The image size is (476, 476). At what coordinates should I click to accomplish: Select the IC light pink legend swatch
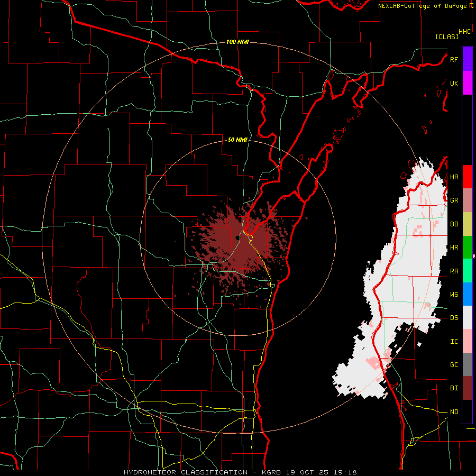(x=467, y=341)
